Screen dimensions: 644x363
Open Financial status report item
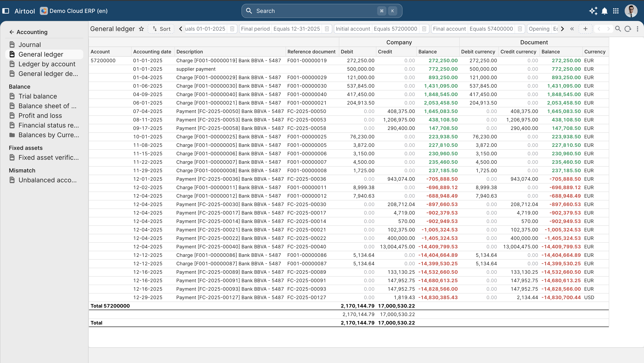point(44,125)
